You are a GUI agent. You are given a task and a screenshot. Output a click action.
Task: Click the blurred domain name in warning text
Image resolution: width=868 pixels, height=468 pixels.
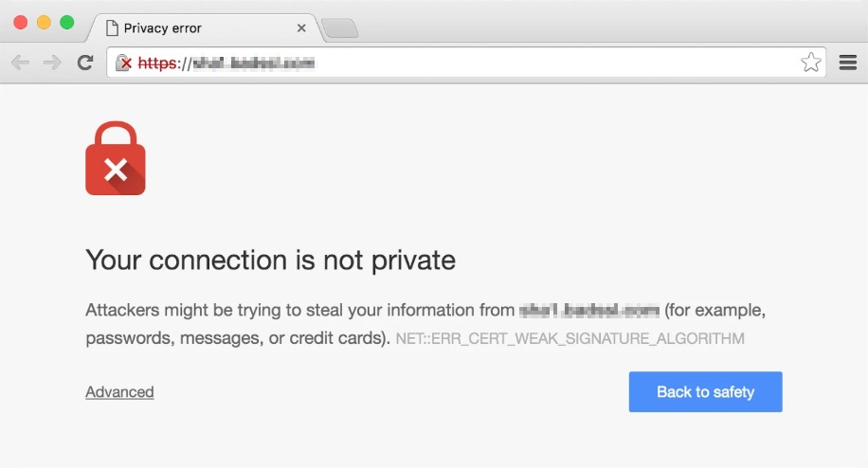pyautogui.click(x=589, y=311)
